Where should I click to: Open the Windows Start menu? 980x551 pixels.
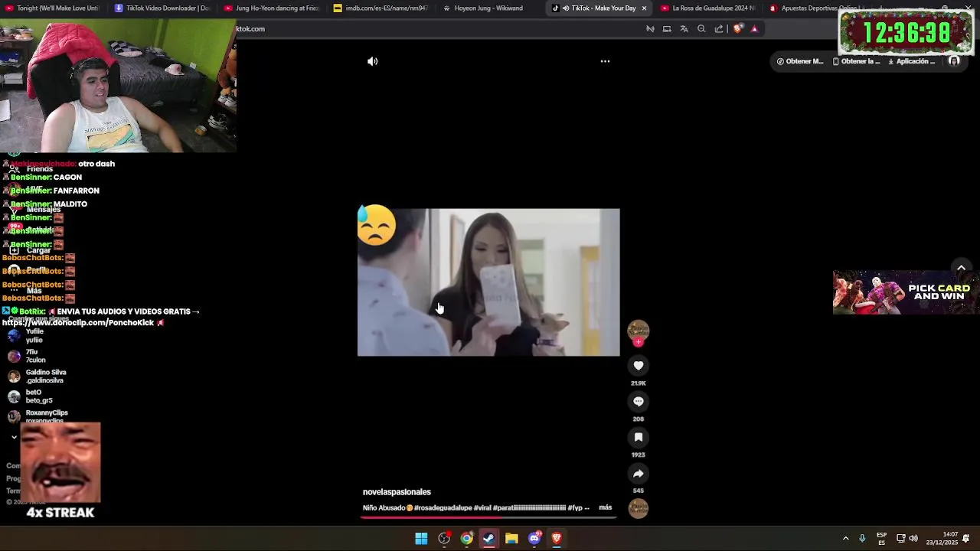pyautogui.click(x=421, y=539)
